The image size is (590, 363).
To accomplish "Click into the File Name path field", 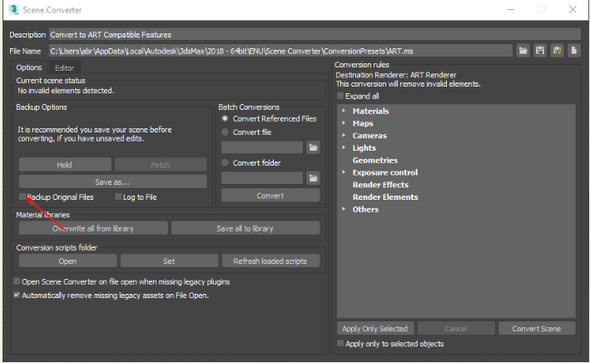I will click(281, 51).
